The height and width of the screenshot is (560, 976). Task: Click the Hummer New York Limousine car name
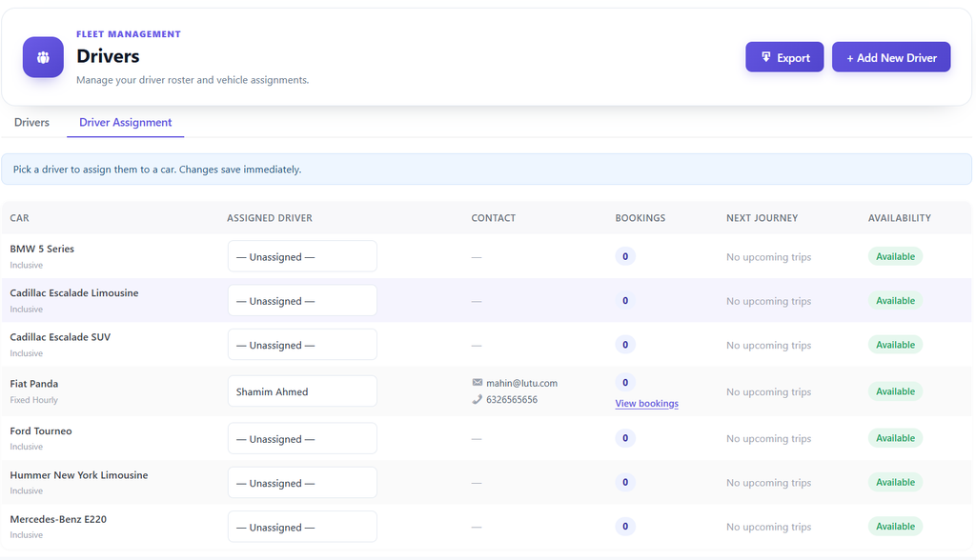tap(79, 475)
